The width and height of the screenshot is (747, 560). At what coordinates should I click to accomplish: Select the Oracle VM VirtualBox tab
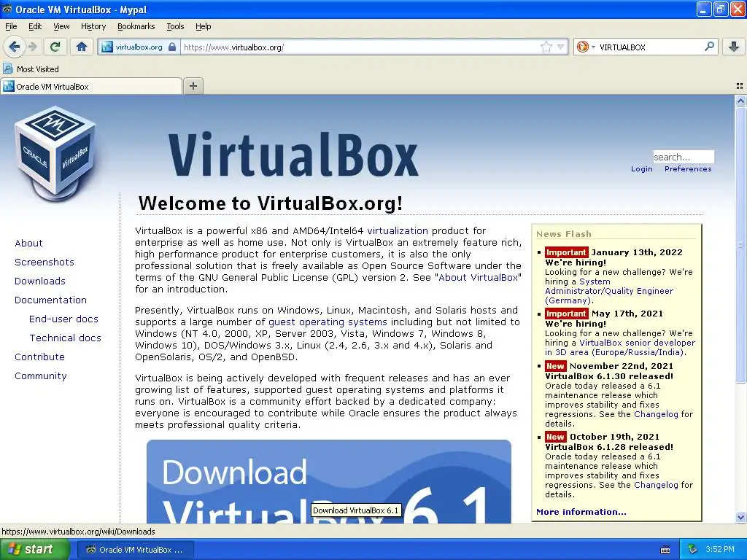(91, 86)
